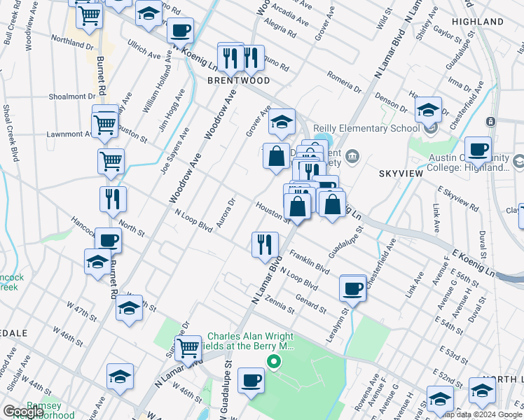Click the Shoalmont Dr street label
The image size is (524, 420).
click(x=72, y=97)
